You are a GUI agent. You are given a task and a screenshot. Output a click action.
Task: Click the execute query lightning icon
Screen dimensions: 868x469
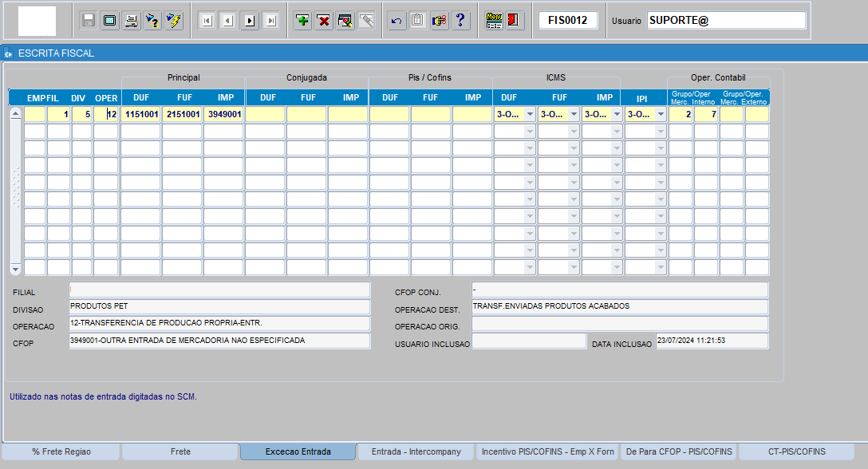[173, 21]
